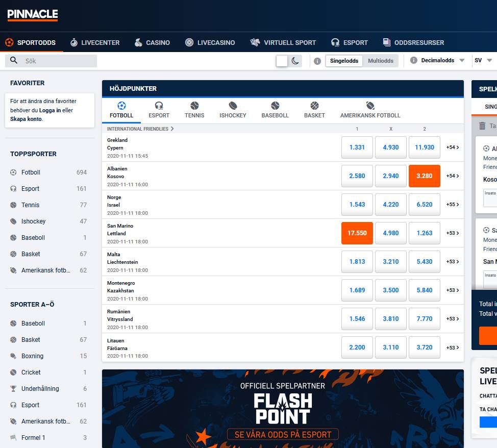
Task: Click the Basket ball icon in Höjdpunkter
Action: 314,106
